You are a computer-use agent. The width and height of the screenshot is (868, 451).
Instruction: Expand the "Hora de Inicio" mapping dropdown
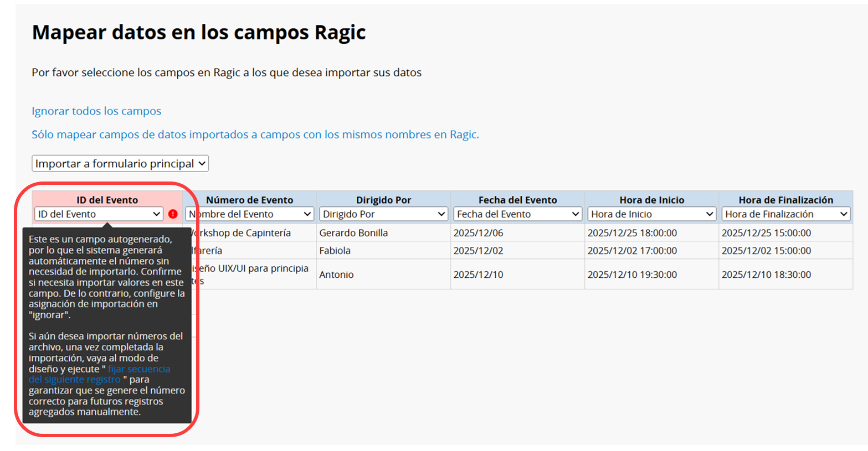pos(651,214)
